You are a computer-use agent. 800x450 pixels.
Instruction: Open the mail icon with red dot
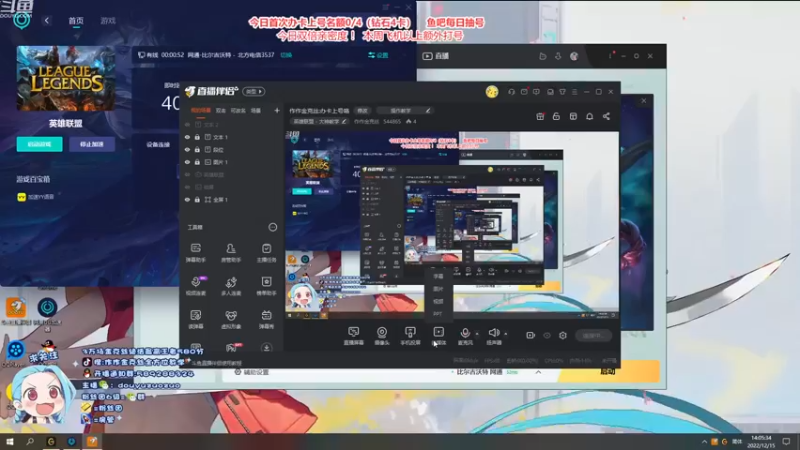point(524,92)
